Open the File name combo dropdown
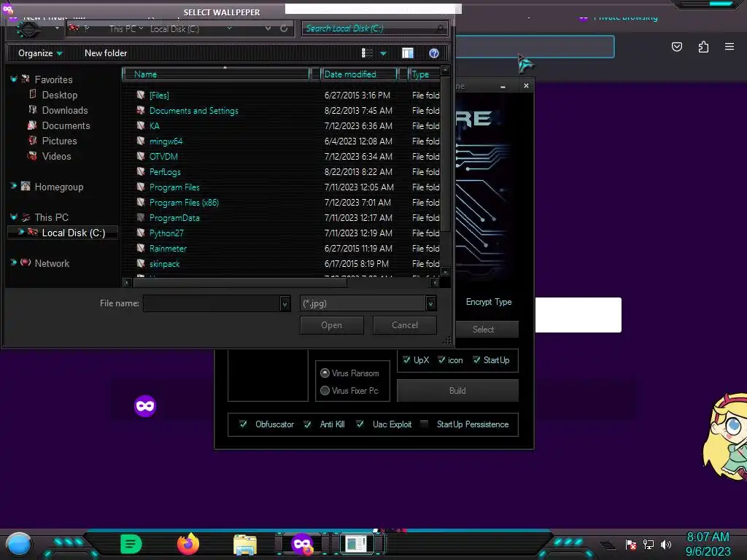 [285, 304]
